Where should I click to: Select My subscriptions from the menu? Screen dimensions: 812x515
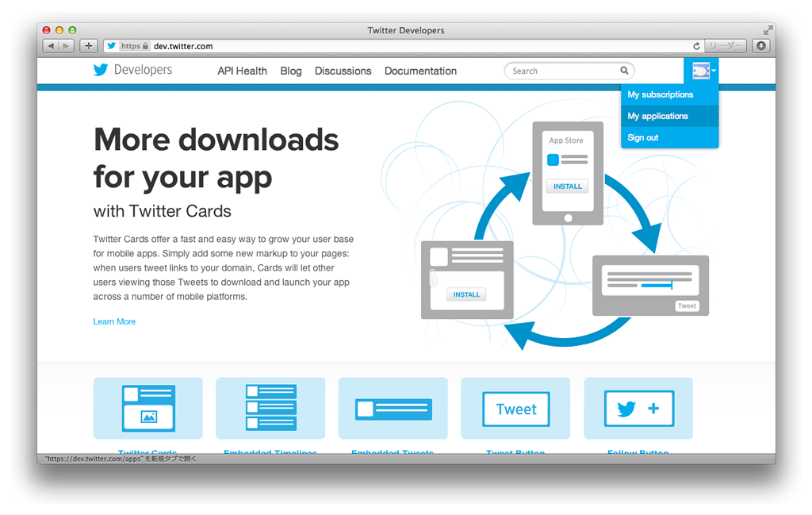[669, 94]
